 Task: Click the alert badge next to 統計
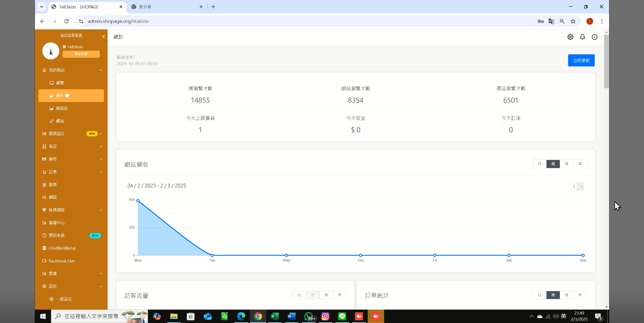67,96
